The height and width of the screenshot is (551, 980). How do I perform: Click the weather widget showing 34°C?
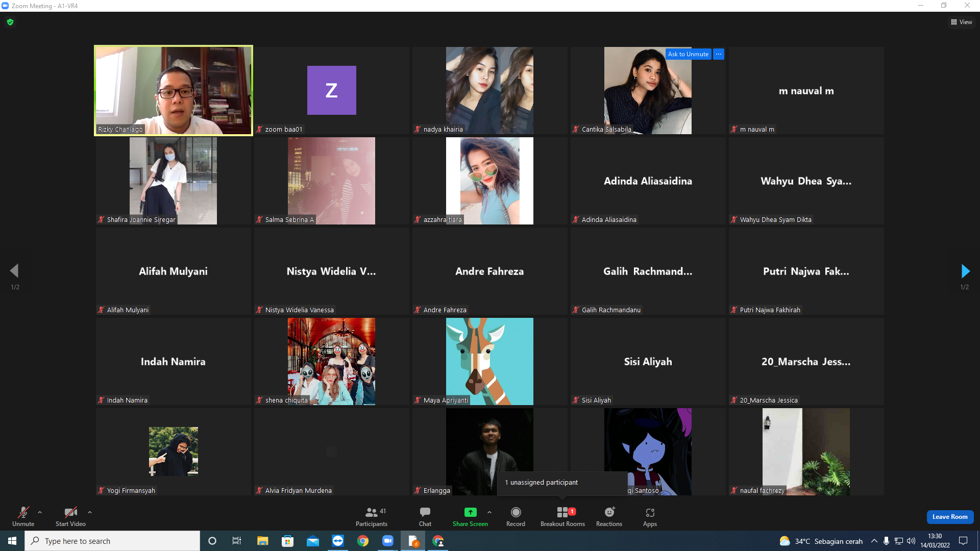pos(821,541)
